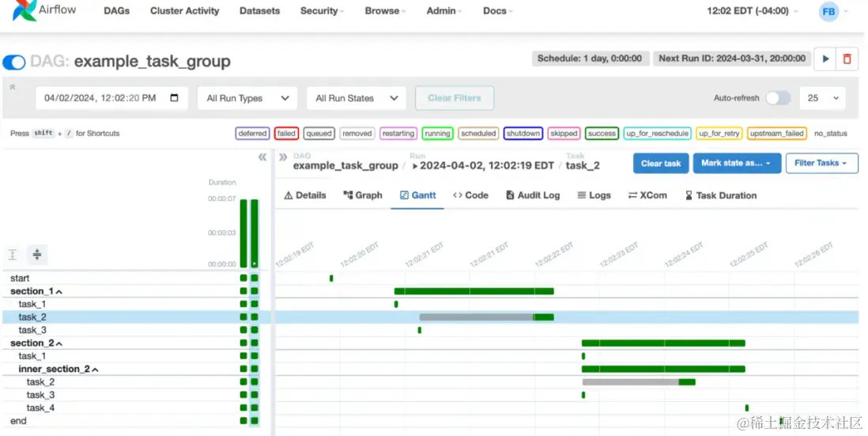Click the Clear Filters button

click(x=455, y=98)
